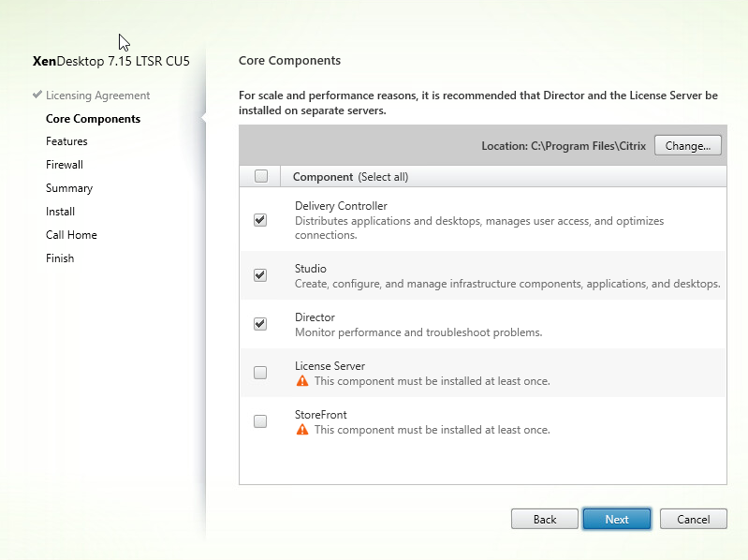Screen dimensions: 748x560
Task: Tick the Select all components checkbox
Action: click(261, 176)
